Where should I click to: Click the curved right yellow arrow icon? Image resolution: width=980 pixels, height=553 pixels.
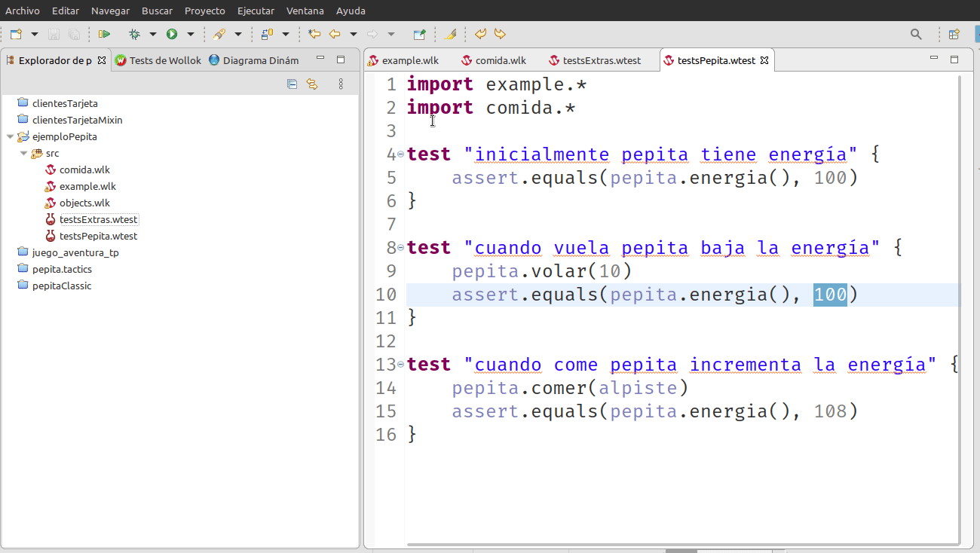click(499, 34)
